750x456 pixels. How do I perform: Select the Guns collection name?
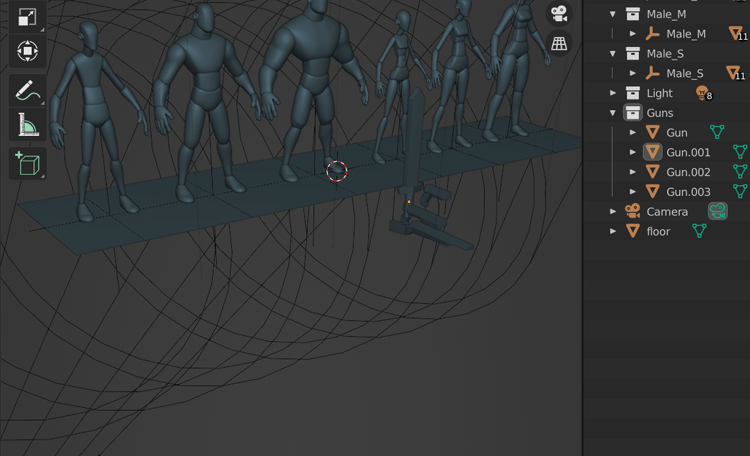pyautogui.click(x=660, y=113)
